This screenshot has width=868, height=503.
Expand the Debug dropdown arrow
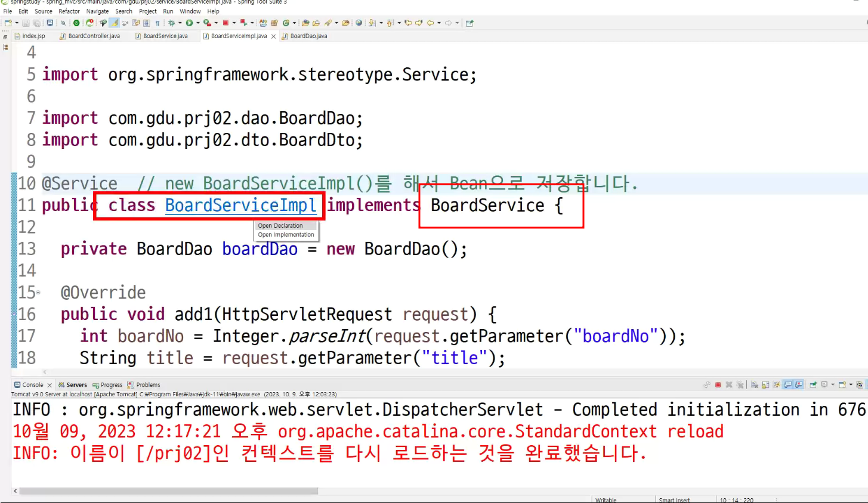point(180,23)
